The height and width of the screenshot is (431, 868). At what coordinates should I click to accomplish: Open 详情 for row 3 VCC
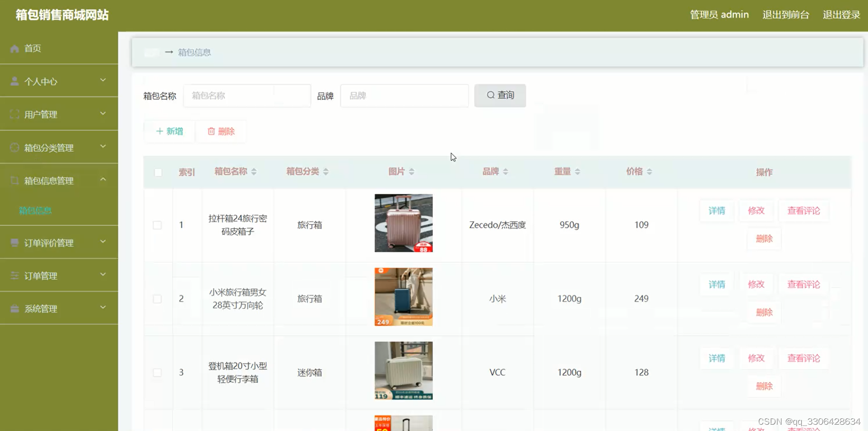pyautogui.click(x=717, y=359)
